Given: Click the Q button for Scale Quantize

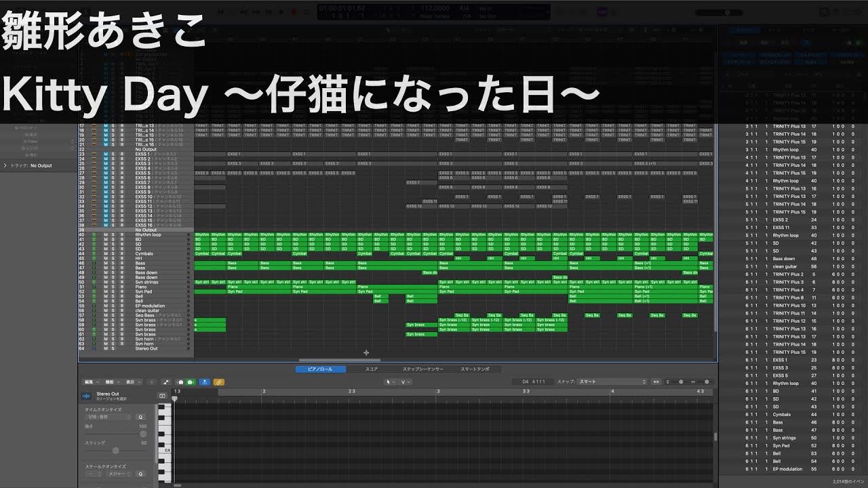Looking at the screenshot, I should (140, 474).
